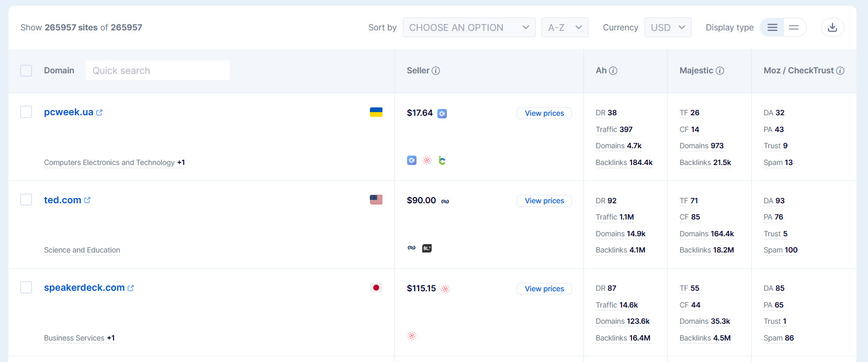Click the Ukraine flag icon for pcweek.ua
The image size is (868, 362).
click(x=376, y=112)
